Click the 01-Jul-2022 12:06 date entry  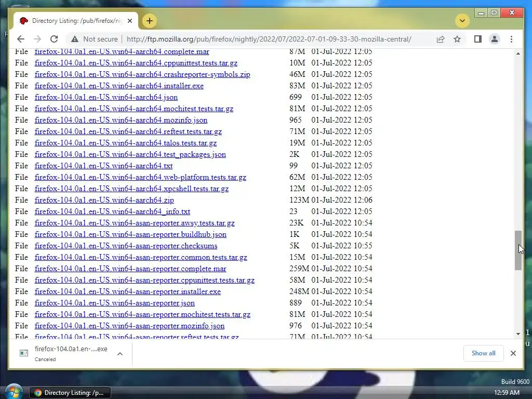(x=342, y=200)
